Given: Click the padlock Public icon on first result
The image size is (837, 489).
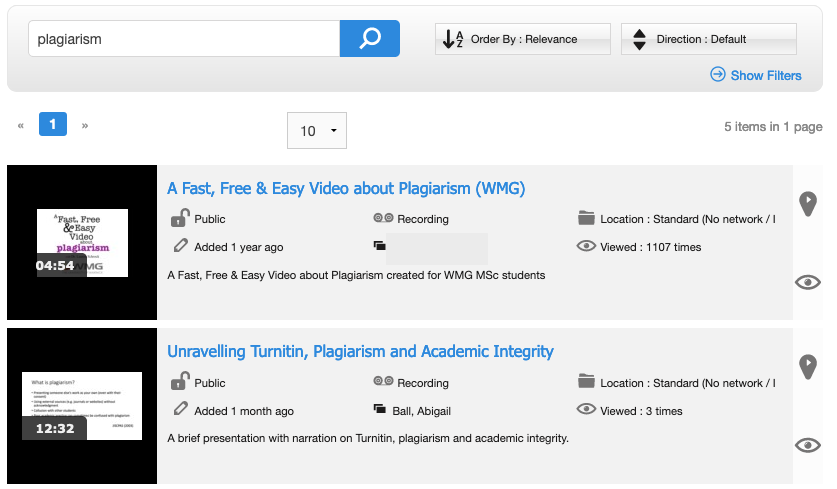Looking at the screenshot, I should [x=180, y=218].
